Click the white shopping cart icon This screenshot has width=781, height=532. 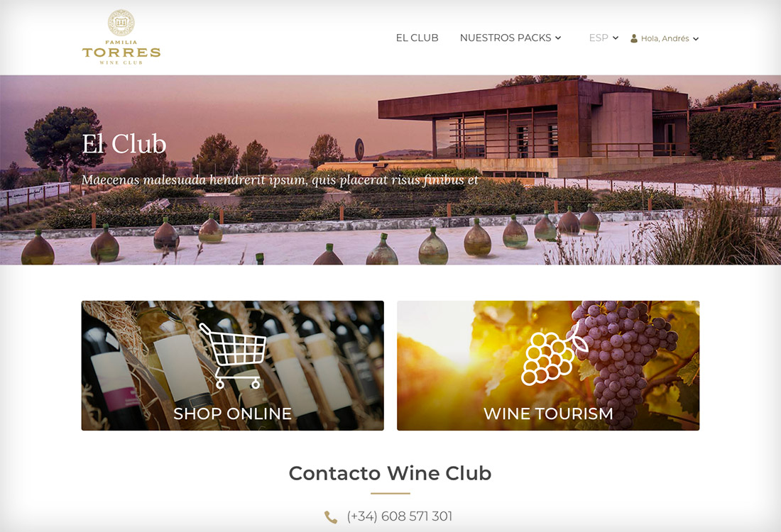tap(233, 355)
